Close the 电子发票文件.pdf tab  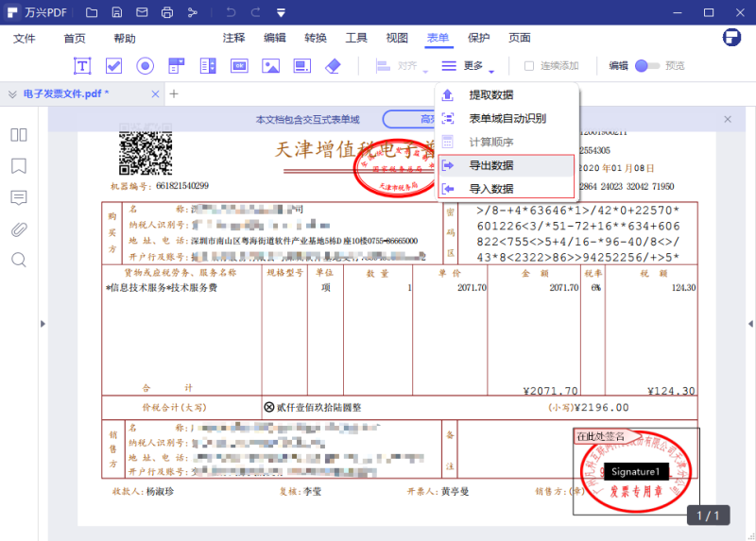tap(155, 93)
